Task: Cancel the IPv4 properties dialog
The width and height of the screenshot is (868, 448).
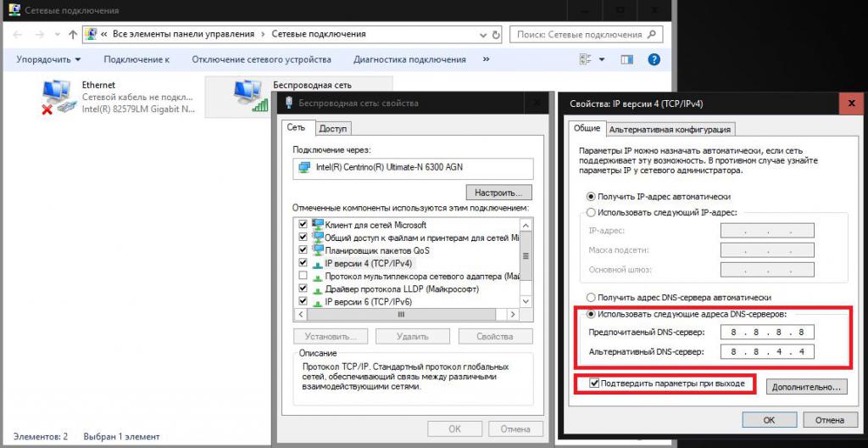Action: [x=830, y=420]
